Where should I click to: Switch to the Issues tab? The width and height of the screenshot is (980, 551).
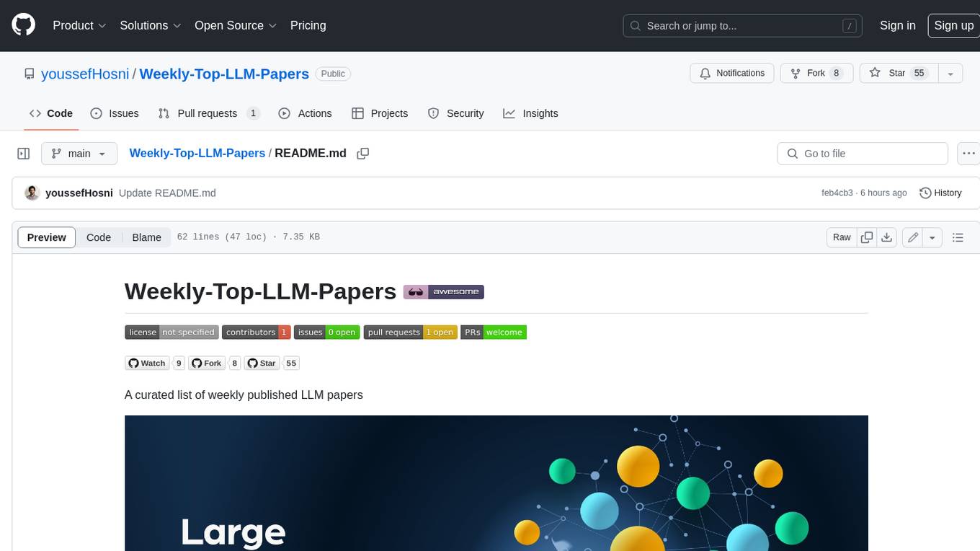(x=115, y=113)
